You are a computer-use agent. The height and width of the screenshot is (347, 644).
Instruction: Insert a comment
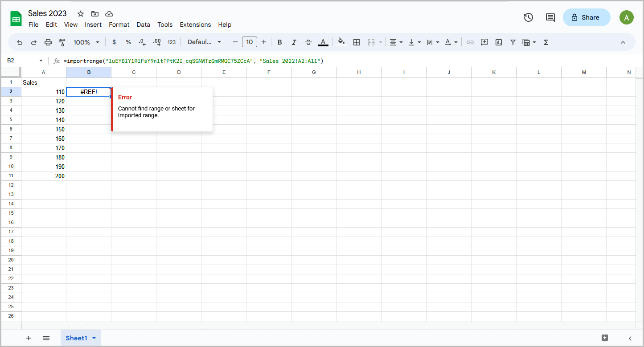[x=484, y=42]
